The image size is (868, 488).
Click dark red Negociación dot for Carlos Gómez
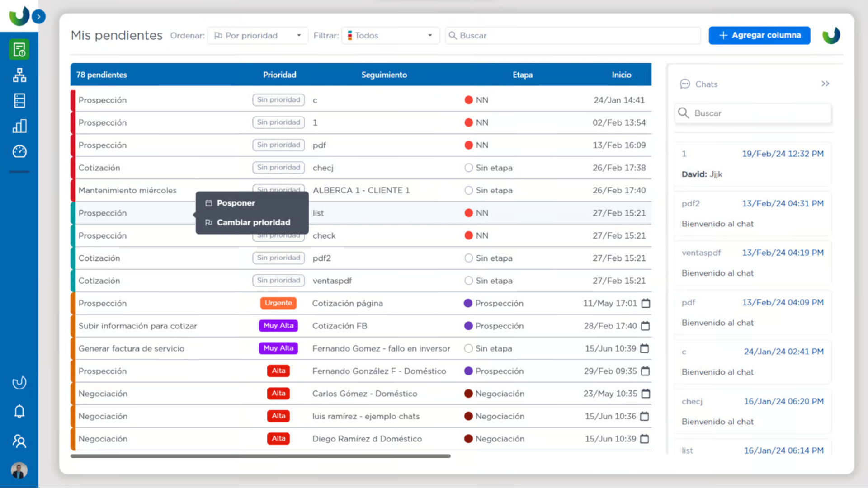(469, 394)
